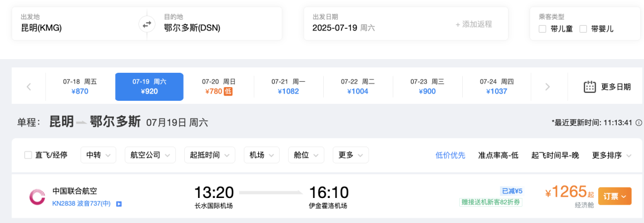Expand the 中转 filter dropdown
This screenshot has width=644, height=223.
tap(98, 155)
